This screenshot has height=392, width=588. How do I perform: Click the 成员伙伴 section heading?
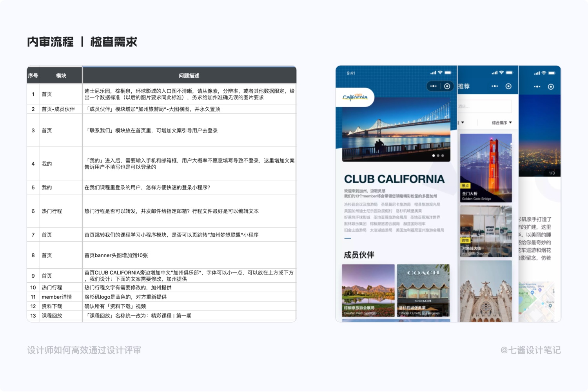(359, 255)
